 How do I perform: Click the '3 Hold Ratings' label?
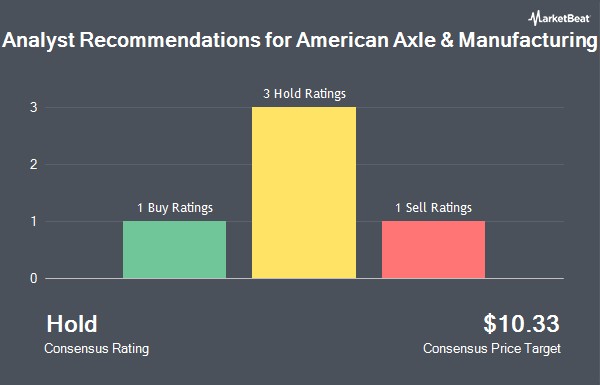click(304, 93)
